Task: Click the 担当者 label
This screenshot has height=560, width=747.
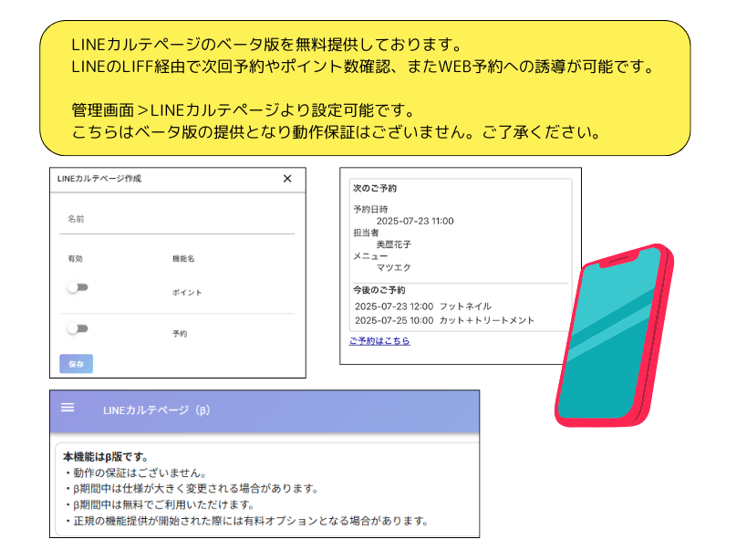Action: click(366, 233)
